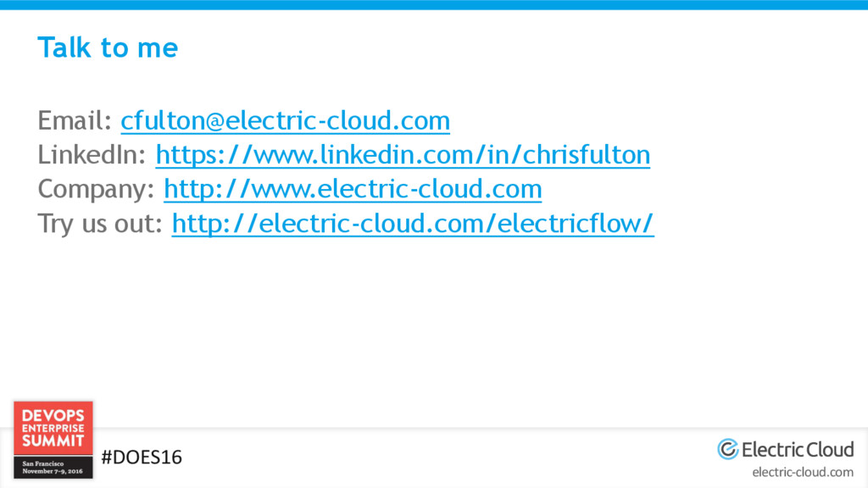Click the Try us out: label

click(101, 224)
